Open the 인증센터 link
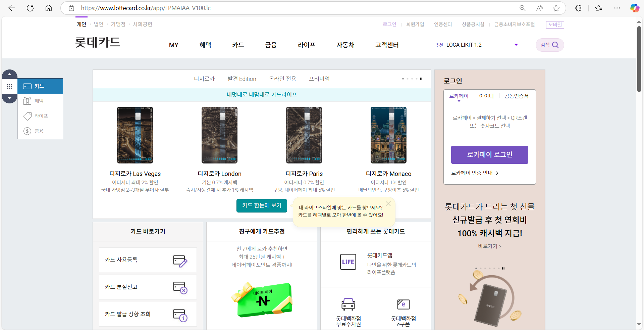The width and height of the screenshot is (644, 330). tap(443, 25)
